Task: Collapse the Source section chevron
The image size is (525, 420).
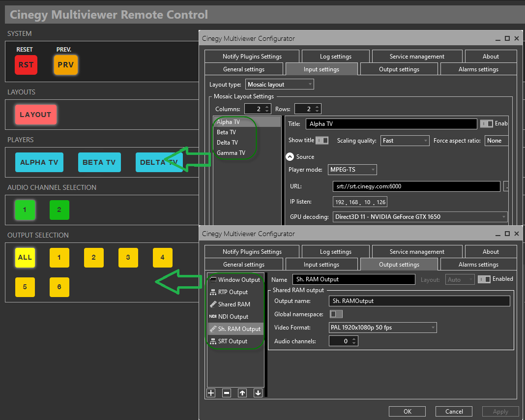Action: pyautogui.click(x=289, y=157)
